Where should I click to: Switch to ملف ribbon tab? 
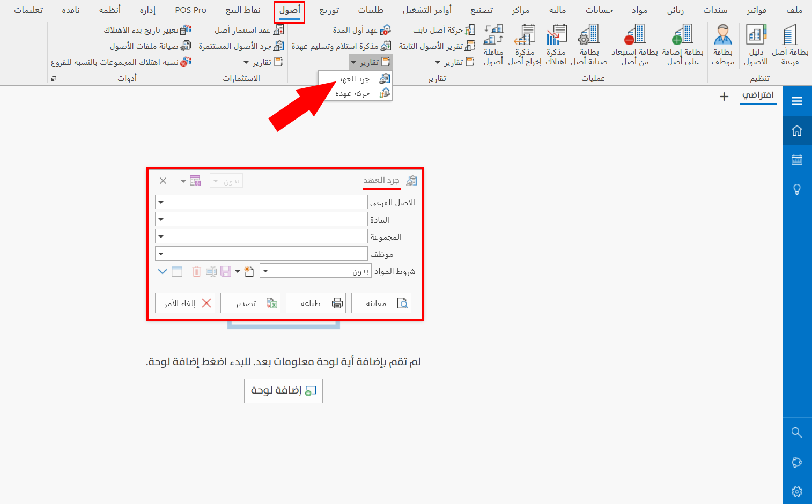coord(794,10)
